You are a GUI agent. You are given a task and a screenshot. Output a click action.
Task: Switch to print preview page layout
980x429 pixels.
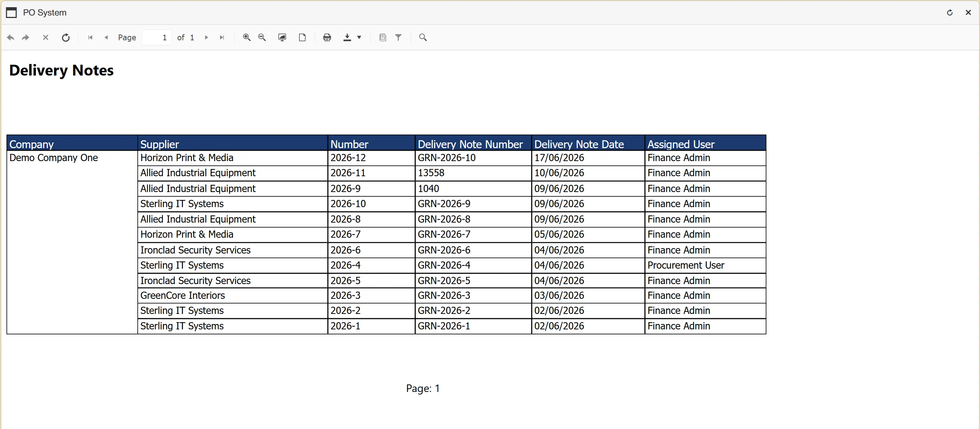point(302,37)
